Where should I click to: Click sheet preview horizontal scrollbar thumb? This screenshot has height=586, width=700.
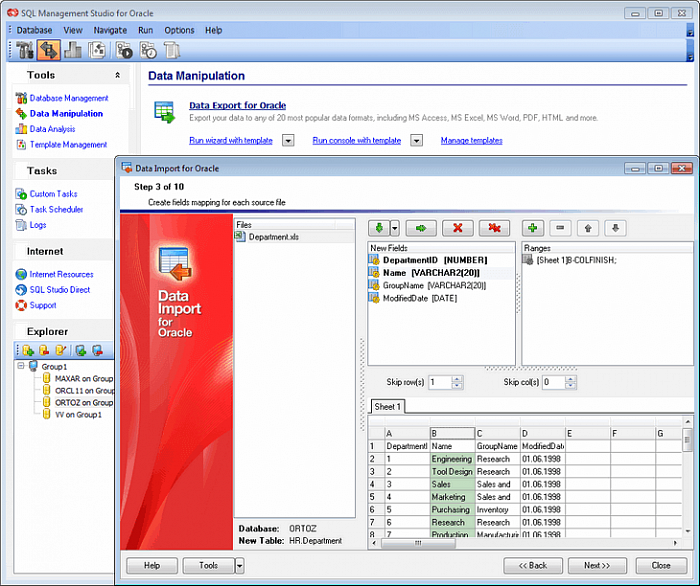[x=418, y=543]
